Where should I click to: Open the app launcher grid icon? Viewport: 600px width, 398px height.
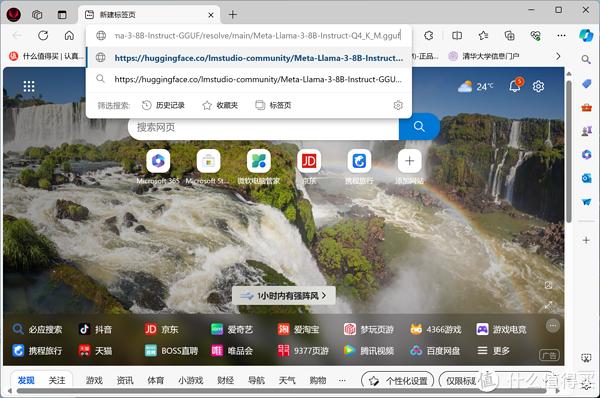pos(29,86)
